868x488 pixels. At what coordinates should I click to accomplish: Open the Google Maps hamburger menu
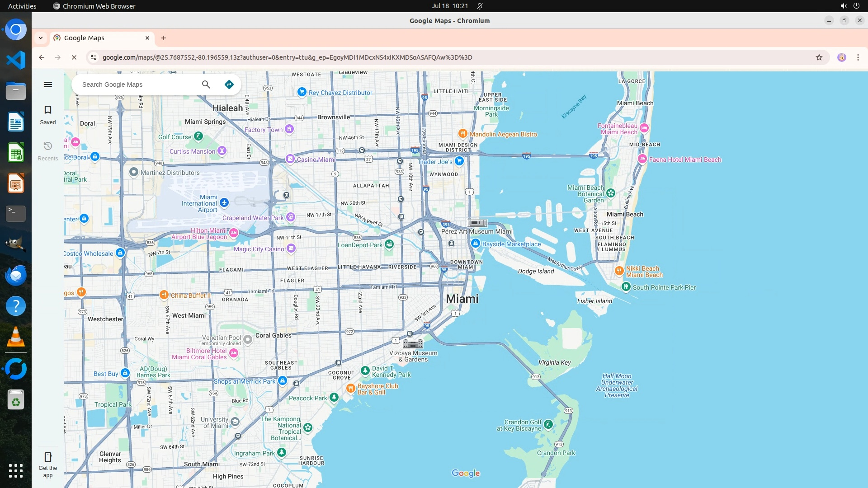click(x=48, y=84)
